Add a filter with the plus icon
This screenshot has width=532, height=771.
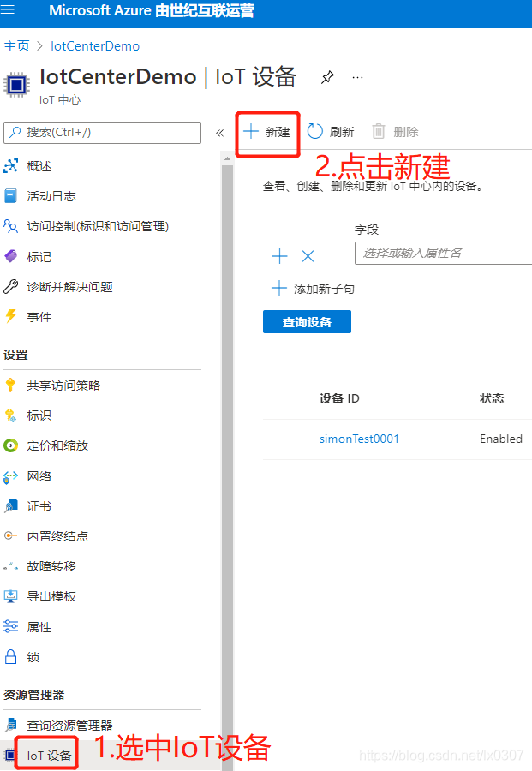[x=279, y=256]
